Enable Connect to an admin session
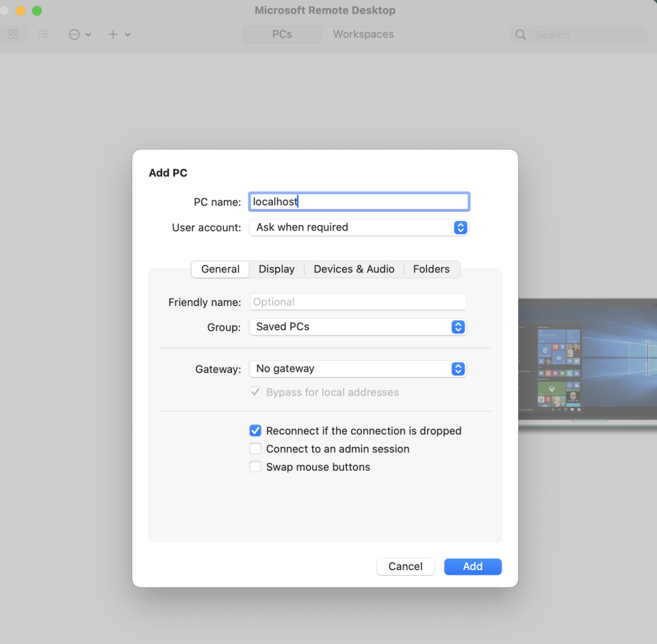Image resolution: width=657 pixels, height=644 pixels. pyautogui.click(x=255, y=448)
